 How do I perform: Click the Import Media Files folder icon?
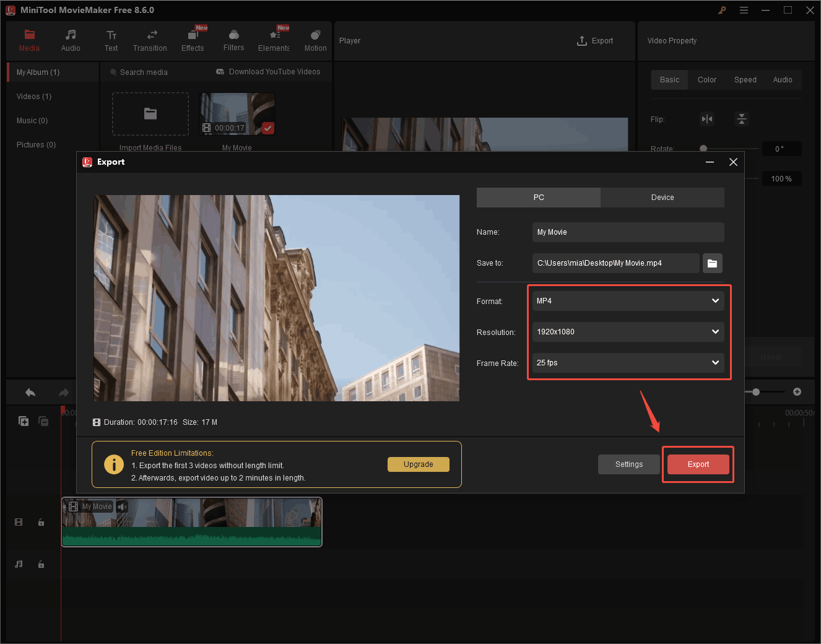click(150, 114)
